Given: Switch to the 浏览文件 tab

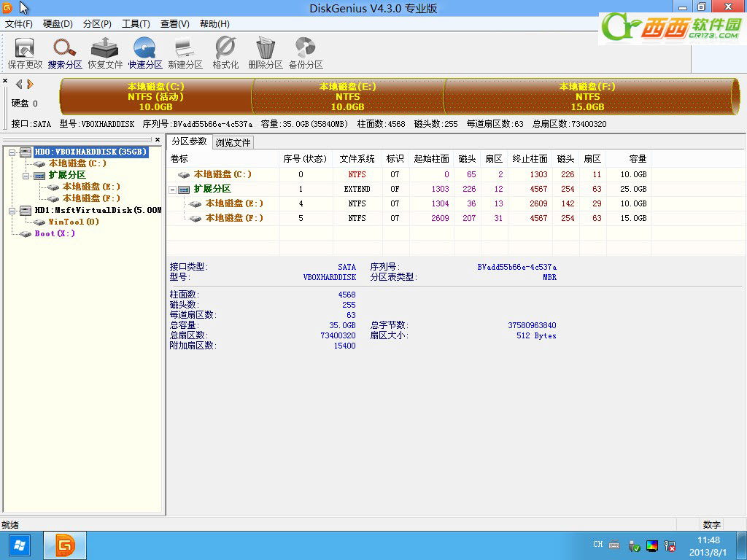Looking at the screenshot, I should tap(233, 142).
